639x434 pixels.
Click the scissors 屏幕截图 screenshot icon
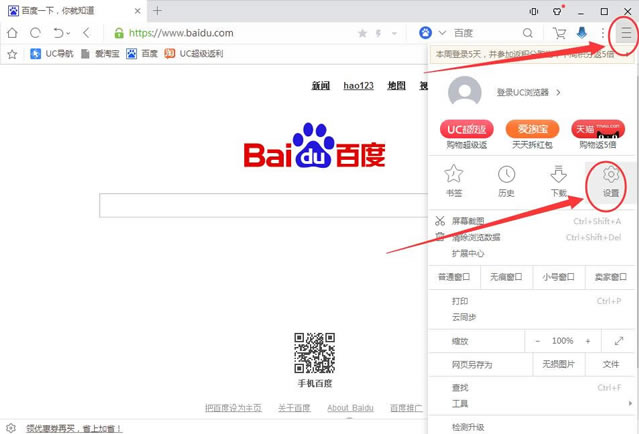click(x=440, y=221)
